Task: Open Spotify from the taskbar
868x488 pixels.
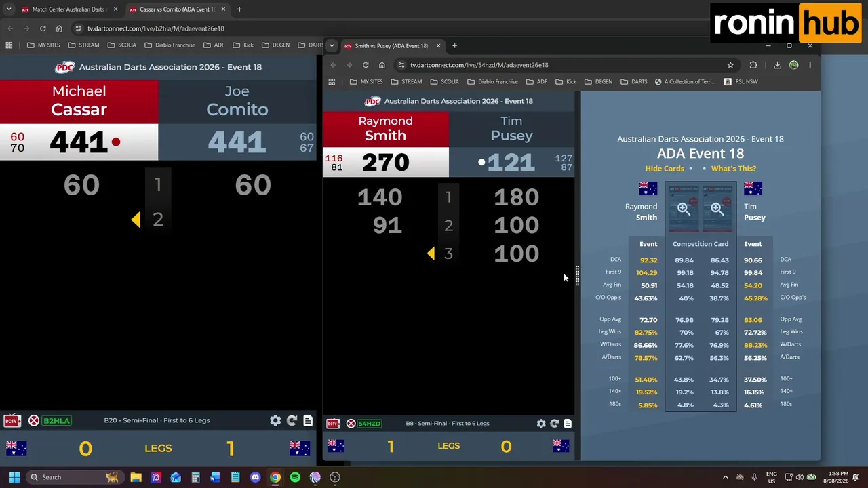Action: (x=295, y=477)
